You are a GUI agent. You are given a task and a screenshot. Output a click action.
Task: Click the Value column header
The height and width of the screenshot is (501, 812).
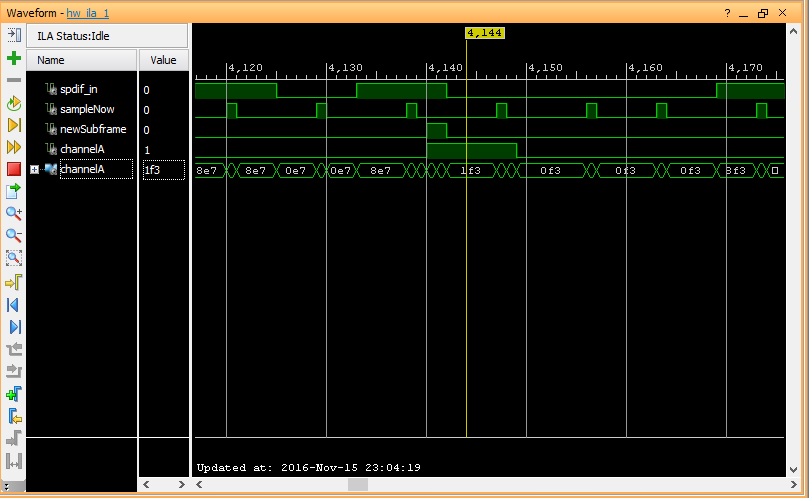click(x=162, y=60)
